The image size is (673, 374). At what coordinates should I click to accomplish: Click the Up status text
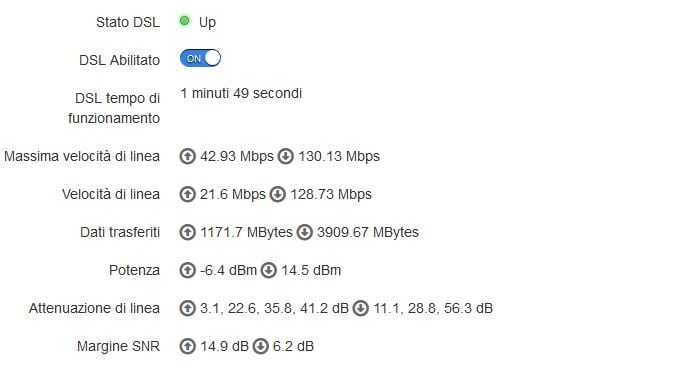click(207, 22)
